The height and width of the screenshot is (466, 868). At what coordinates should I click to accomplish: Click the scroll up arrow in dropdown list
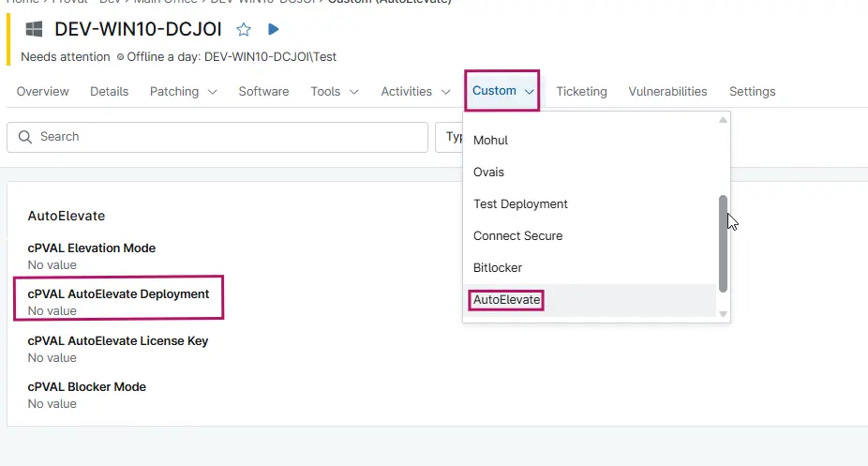coord(723,120)
